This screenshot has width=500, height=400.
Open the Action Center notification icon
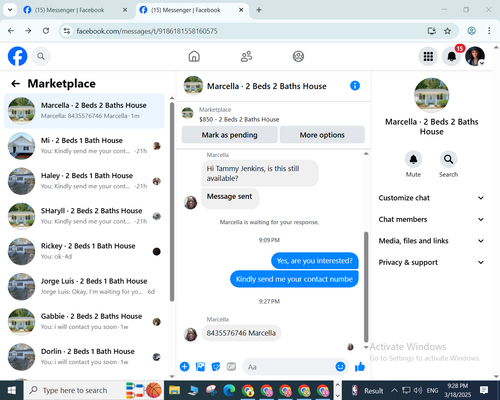click(x=484, y=390)
